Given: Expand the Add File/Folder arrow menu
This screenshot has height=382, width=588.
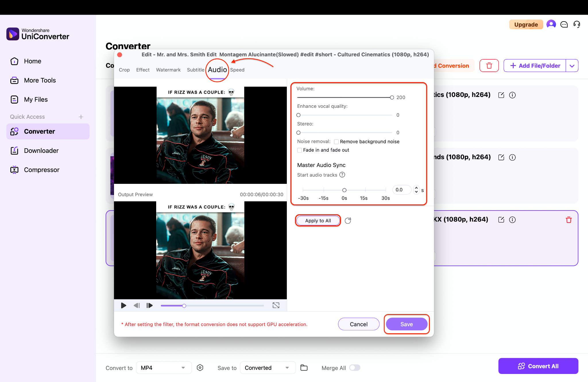Looking at the screenshot, I should (x=572, y=66).
